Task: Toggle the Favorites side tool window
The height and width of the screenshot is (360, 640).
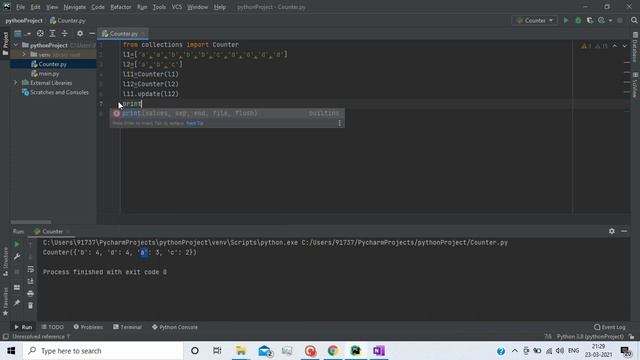Action: pos(5,301)
